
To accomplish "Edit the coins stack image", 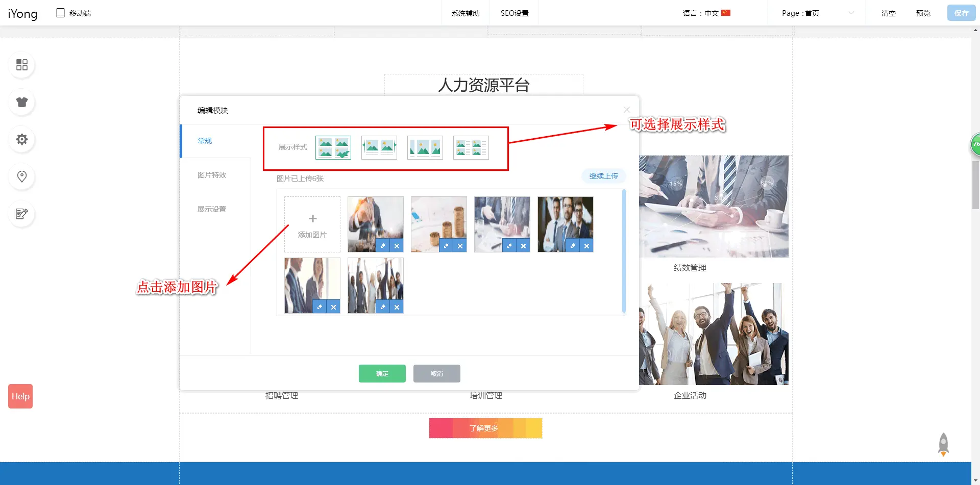I will click(446, 246).
